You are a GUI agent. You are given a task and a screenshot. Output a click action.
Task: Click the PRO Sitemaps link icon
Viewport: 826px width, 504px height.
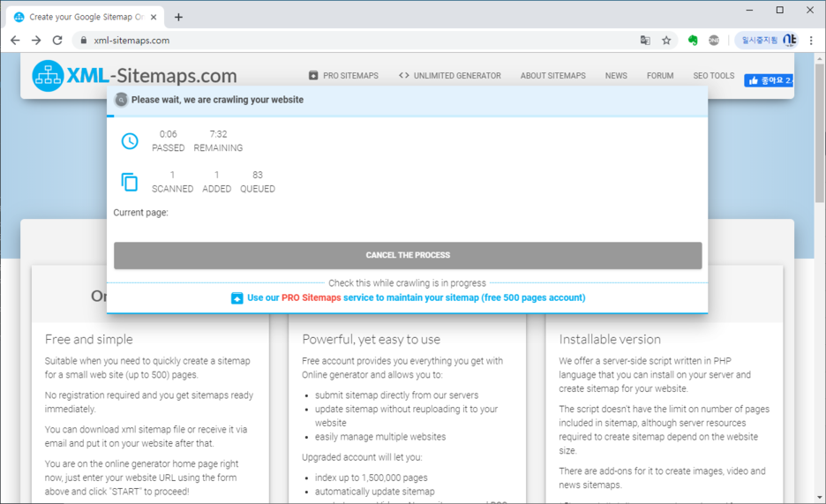coord(237,298)
